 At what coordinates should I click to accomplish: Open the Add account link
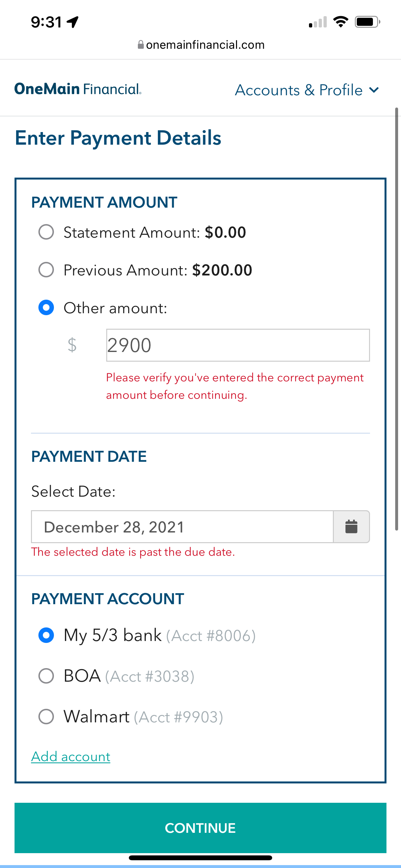coord(71,757)
